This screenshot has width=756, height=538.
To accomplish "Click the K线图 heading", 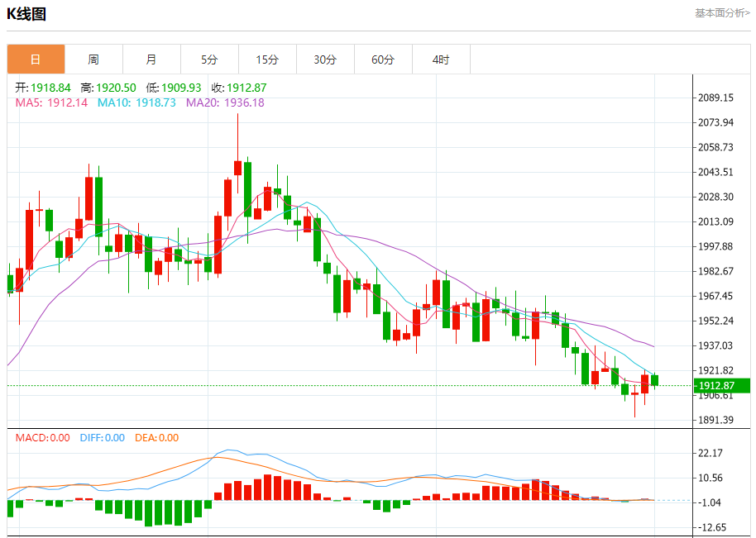I will (26, 14).
